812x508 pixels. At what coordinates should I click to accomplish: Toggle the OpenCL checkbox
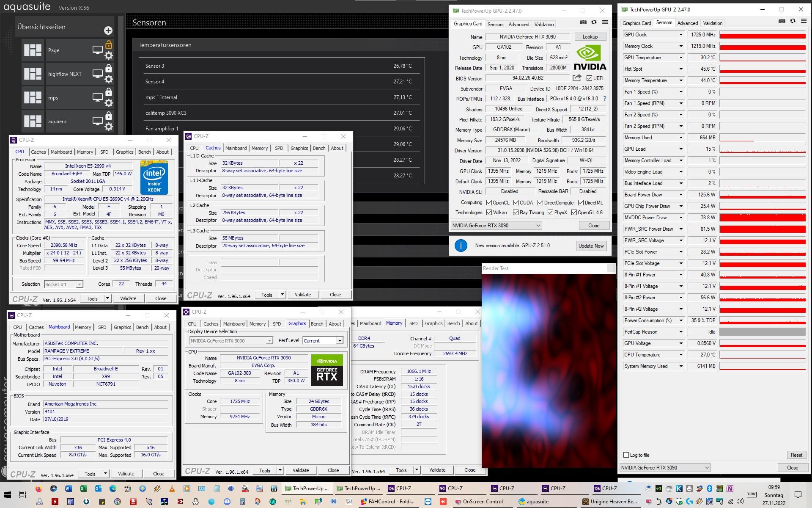click(x=489, y=203)
